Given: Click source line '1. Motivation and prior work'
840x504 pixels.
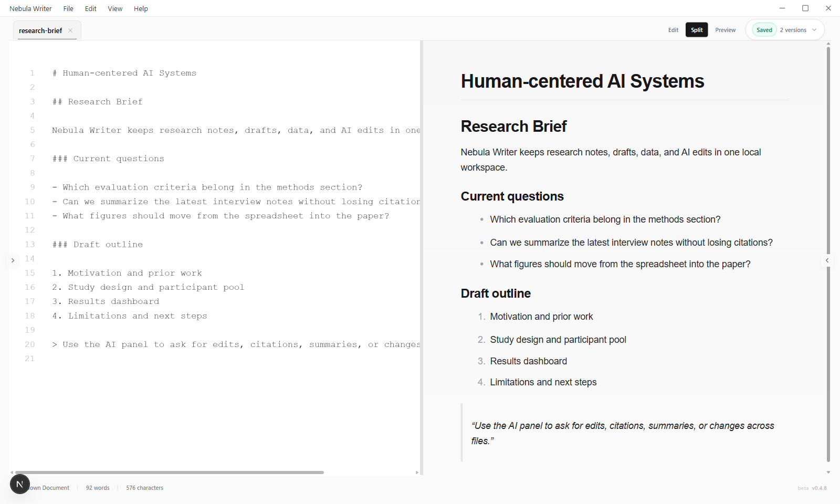Looking at the screenshot, I should tap(127, 273).
